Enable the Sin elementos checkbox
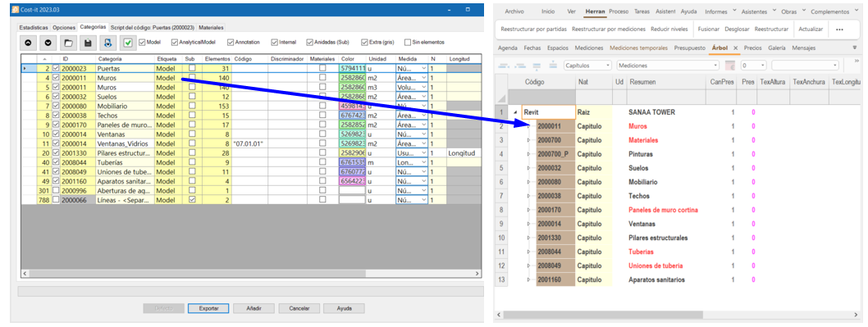 click(408, 42)
